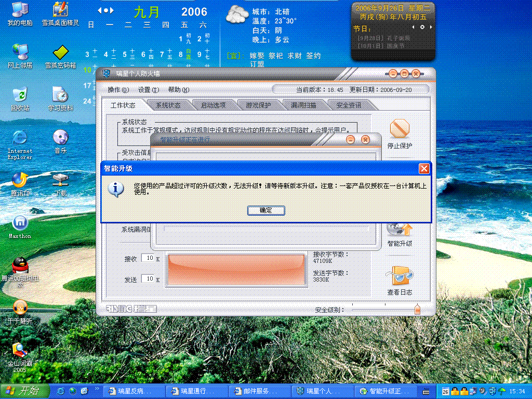Switch to 瑞星个人 taskbar button
This screenshot has height=399, width=532.
click(x=323, y=392)
